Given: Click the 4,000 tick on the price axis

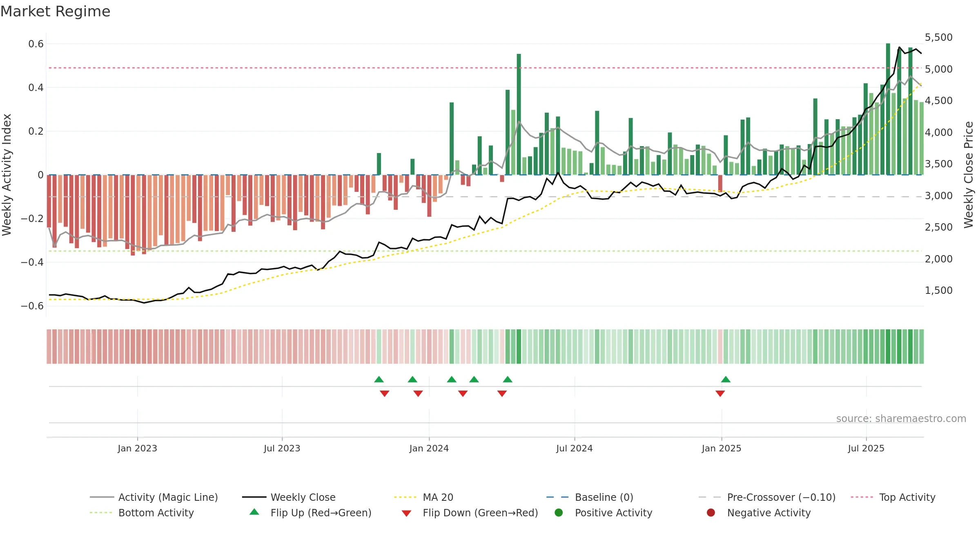Looking at the screenshot, I should 939,132.
